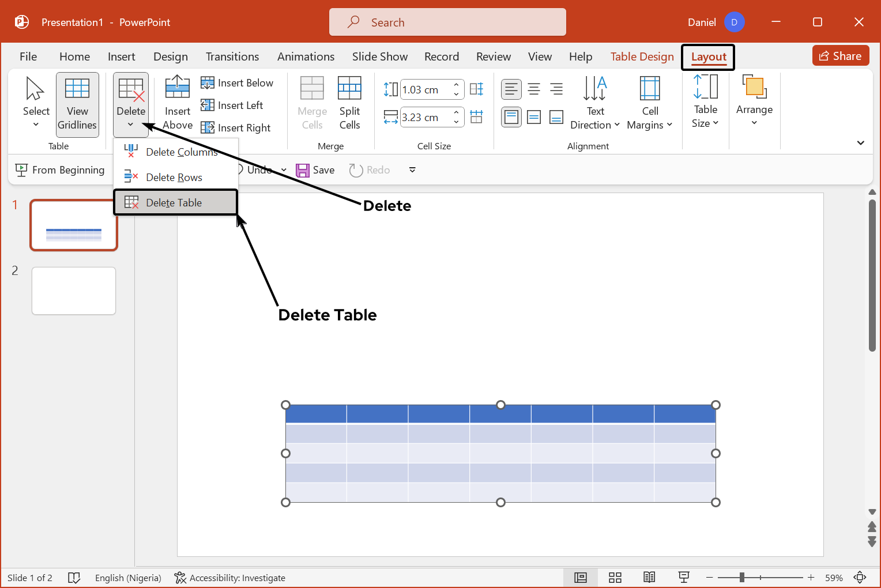Open the Cell Margins dropdown
Viewport: 881px width, 588px height.
[x=649, y=104]
